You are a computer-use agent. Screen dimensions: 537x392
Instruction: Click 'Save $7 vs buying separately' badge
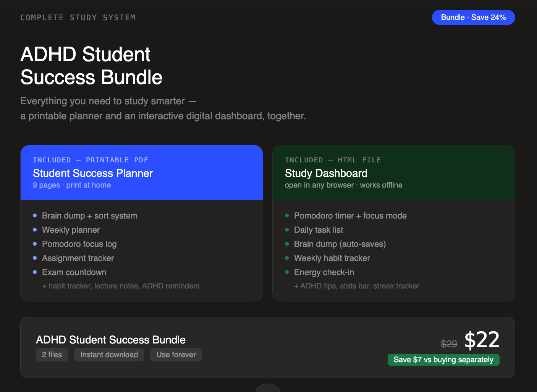[443, 360]
